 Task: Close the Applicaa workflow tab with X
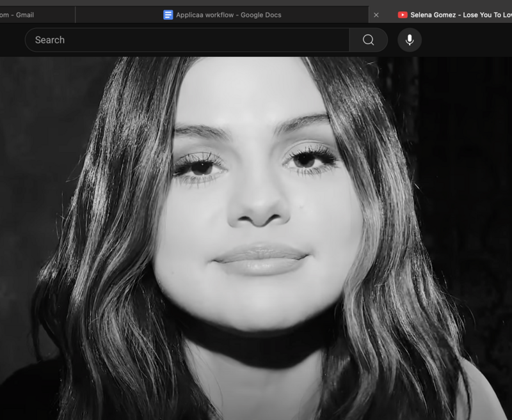[x=376, y=15]
